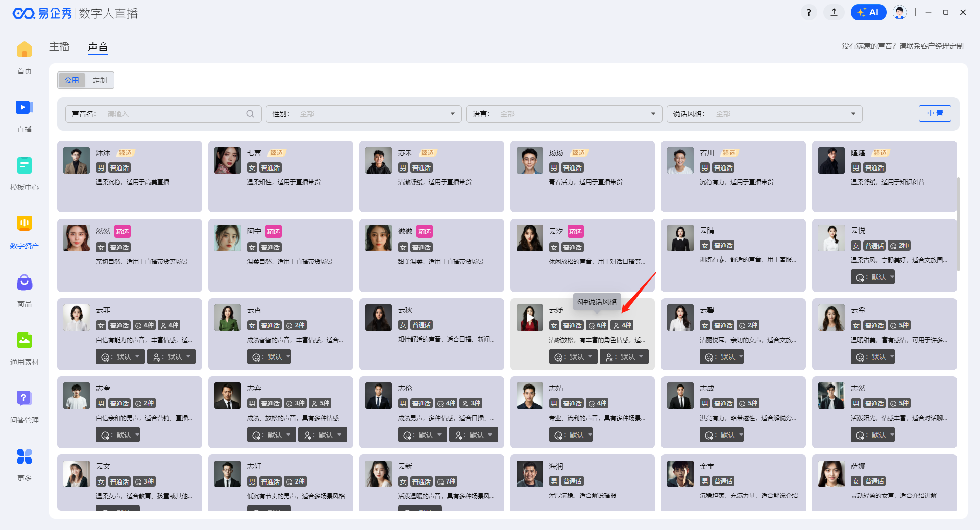This screenshot has height=530, width=980.
Task: Click the 重置 reset button
Action: (x=935, y=113)
